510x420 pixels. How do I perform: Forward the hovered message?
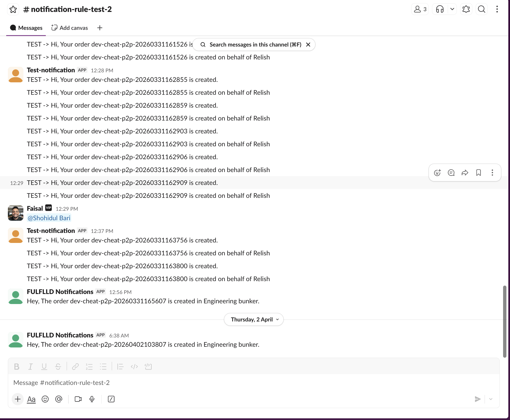[465, 173]
